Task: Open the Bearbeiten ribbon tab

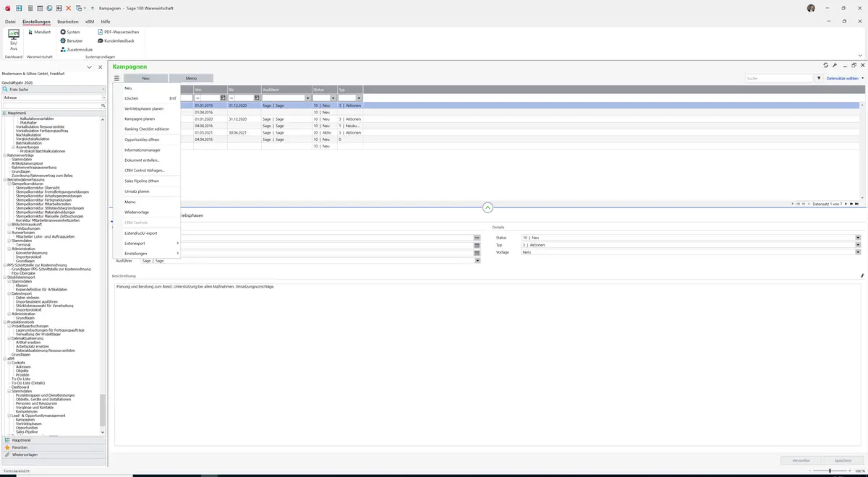Action: click(68, 22)
